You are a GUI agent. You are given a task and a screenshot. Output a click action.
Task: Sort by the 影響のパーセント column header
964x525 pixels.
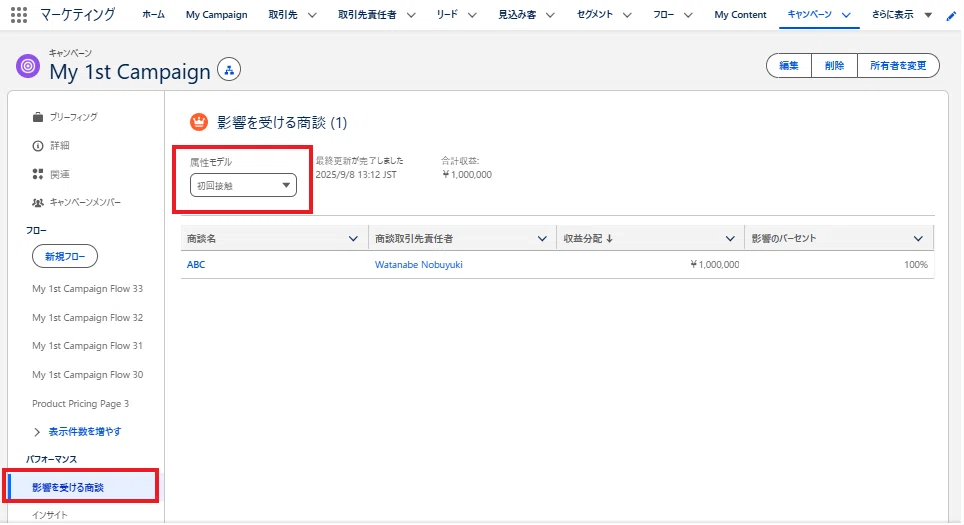tap(784, 239)
